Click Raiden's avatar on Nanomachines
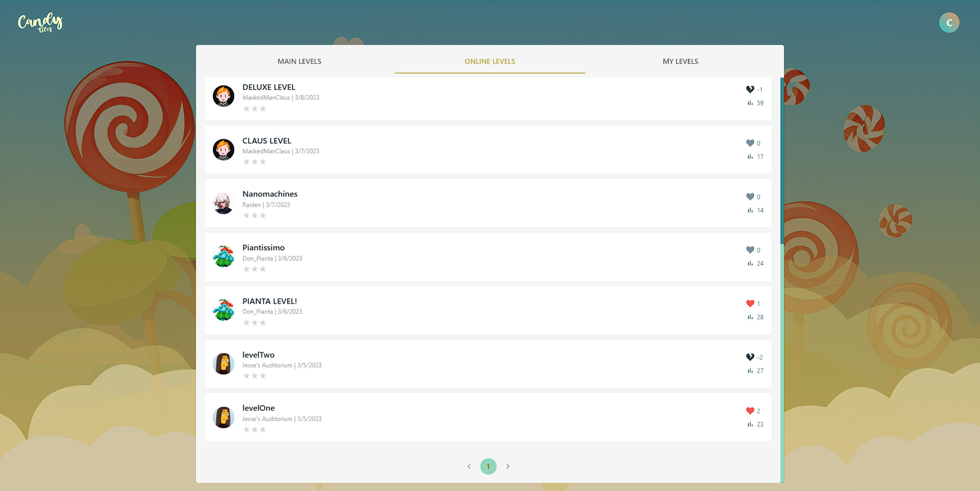980x491 pixels. (x=224, y=203)
